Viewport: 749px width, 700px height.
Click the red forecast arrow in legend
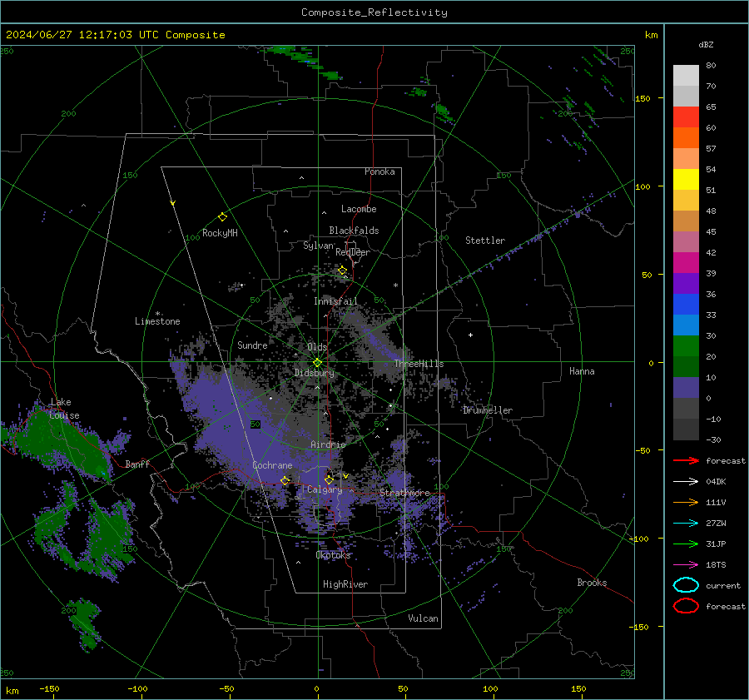pos(686,460)
